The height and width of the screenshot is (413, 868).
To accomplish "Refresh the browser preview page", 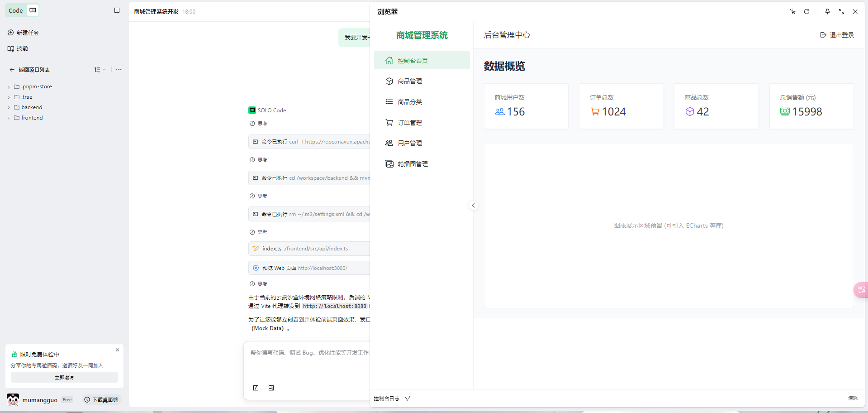I will pyautogui.click(x=806, y=12).
